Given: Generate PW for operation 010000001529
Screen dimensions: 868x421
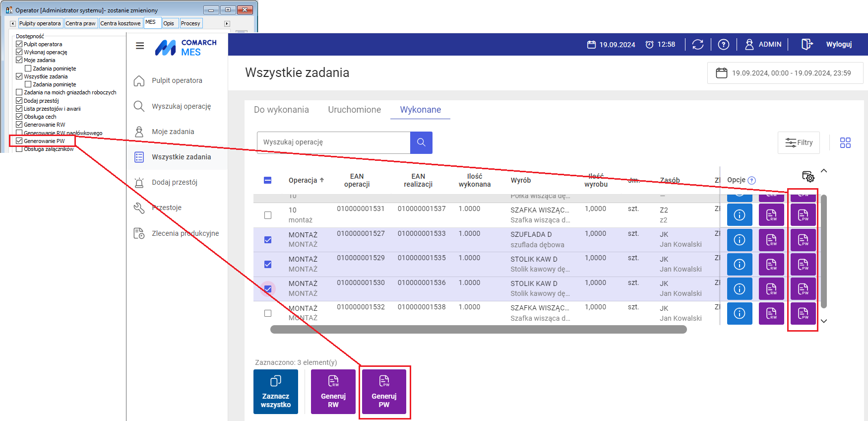Looking at the screenshot, I should 803,264.
